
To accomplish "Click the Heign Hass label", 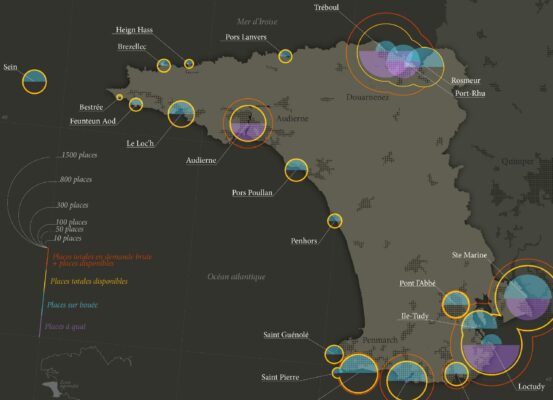I will pos(134,30).
